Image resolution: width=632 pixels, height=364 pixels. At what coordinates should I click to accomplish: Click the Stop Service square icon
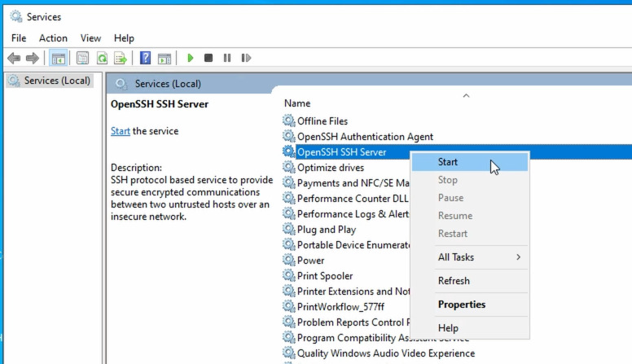[x=208, y=58]
